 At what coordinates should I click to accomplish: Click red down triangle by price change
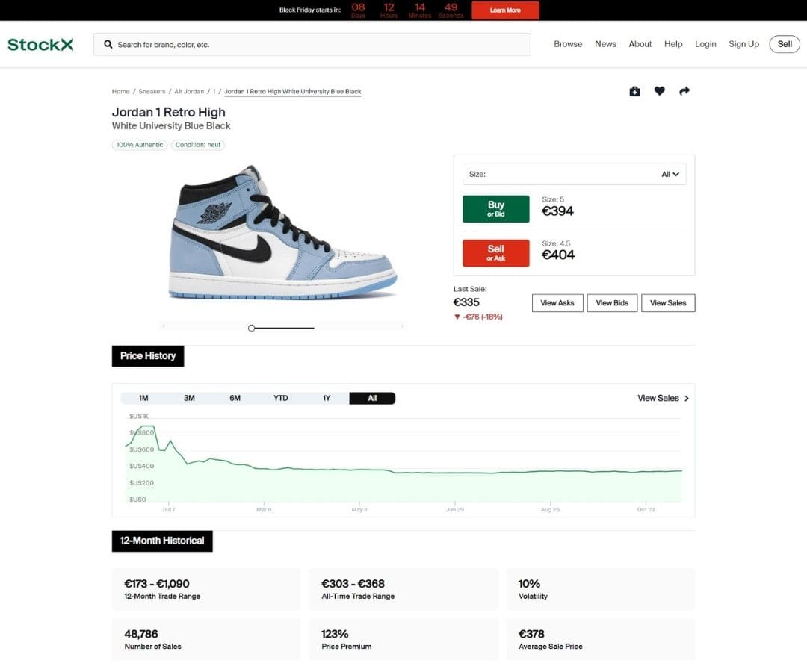457,317
